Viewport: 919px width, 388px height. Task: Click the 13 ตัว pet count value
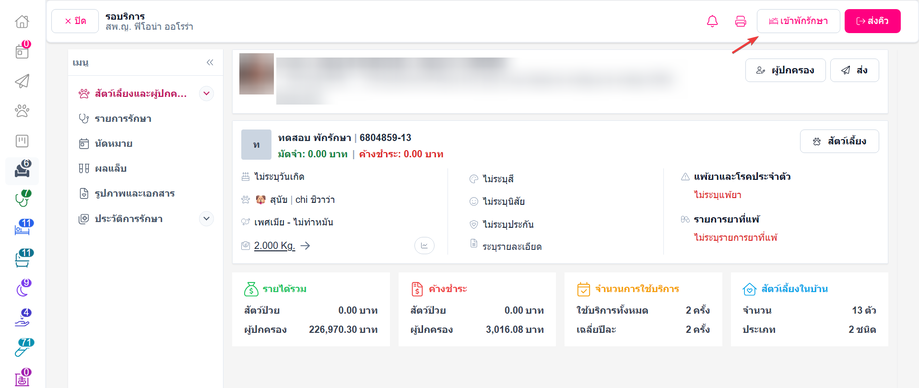864,311
